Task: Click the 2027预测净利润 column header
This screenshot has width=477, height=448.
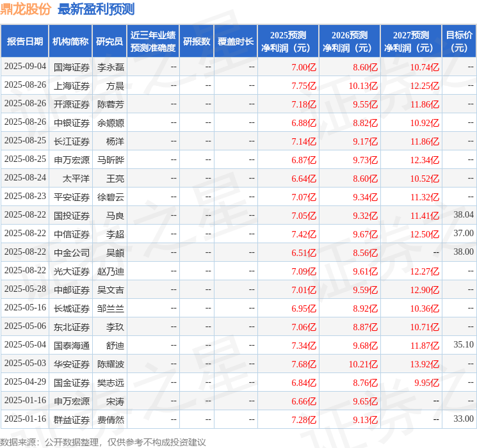Action: tap(411, 42)
